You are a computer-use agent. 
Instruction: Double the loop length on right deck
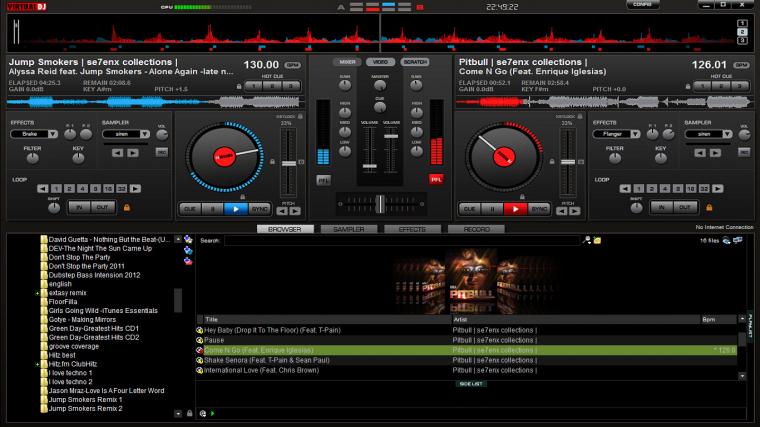point(718,189)
